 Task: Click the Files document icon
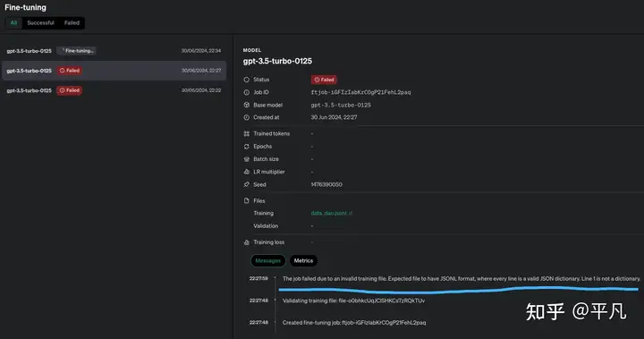click(x=247, y=200)
